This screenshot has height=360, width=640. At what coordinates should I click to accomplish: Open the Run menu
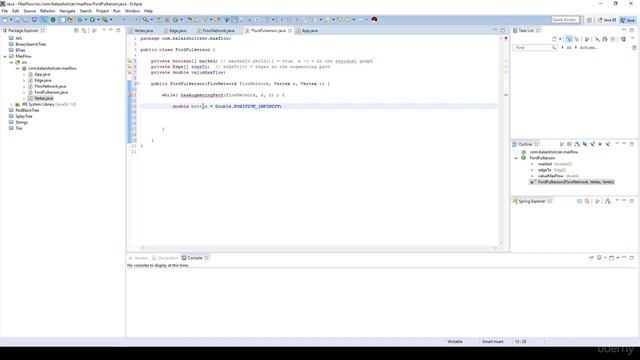(x=117, y=11)
